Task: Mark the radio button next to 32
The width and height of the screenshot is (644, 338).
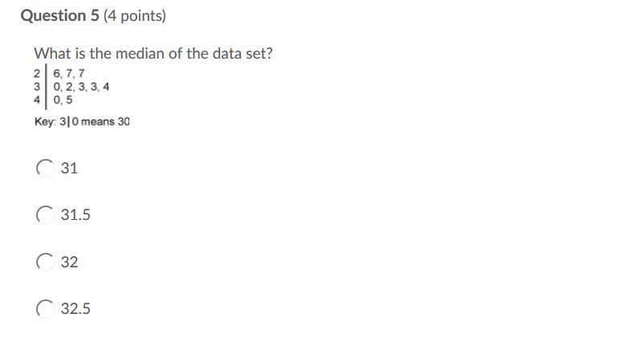Action: pyautogui.click(x=45, y=262)
